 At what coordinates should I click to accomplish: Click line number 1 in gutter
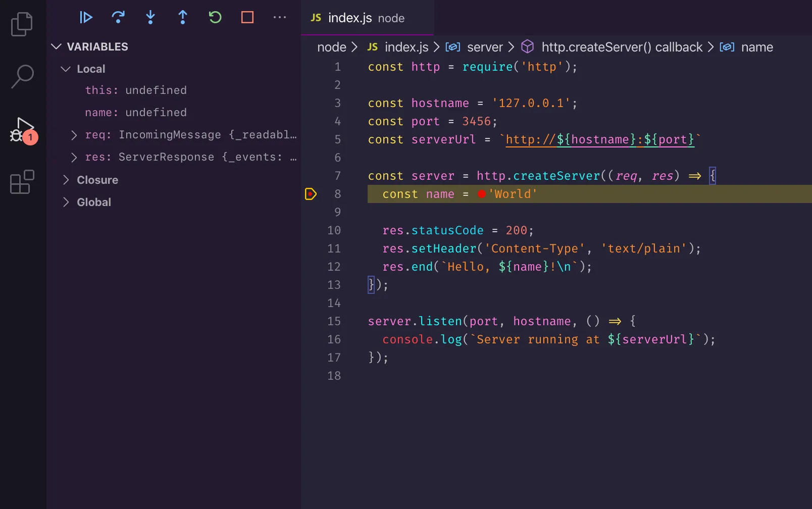(x=337, y=67)
